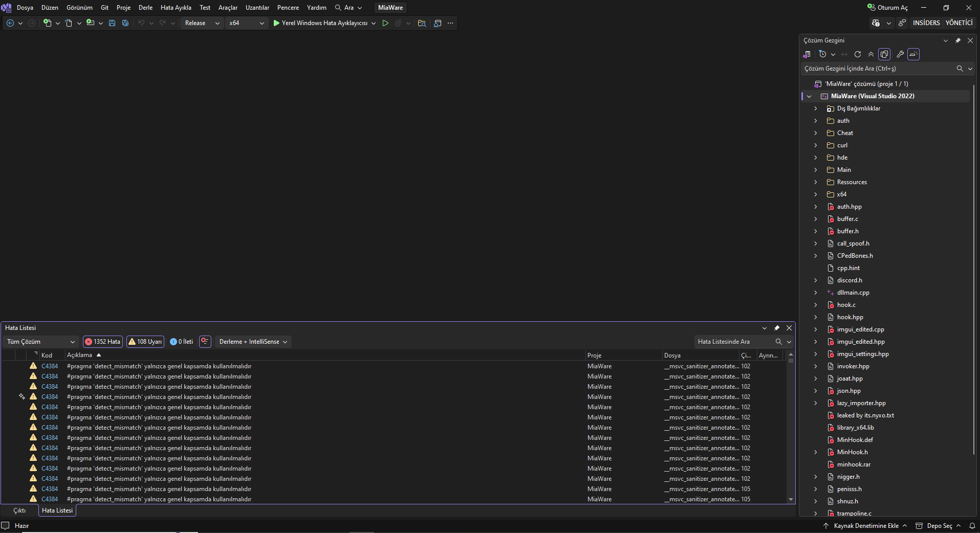Collapse the MiaWare project node
Image resolution: width=980 pixels, height=533 pixels.
[x=809, y=96]
